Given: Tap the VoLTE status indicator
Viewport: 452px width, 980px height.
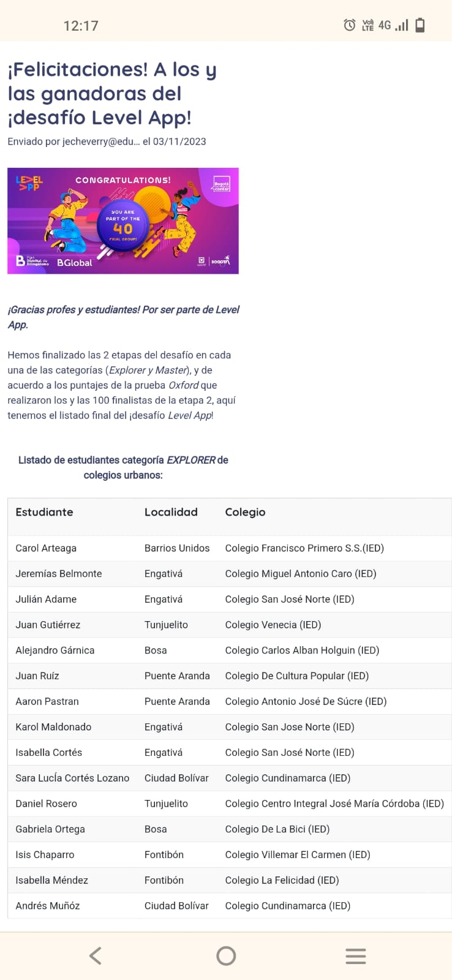Looking at the screenshot, I should pyautogui.click(x=367, y=25).
